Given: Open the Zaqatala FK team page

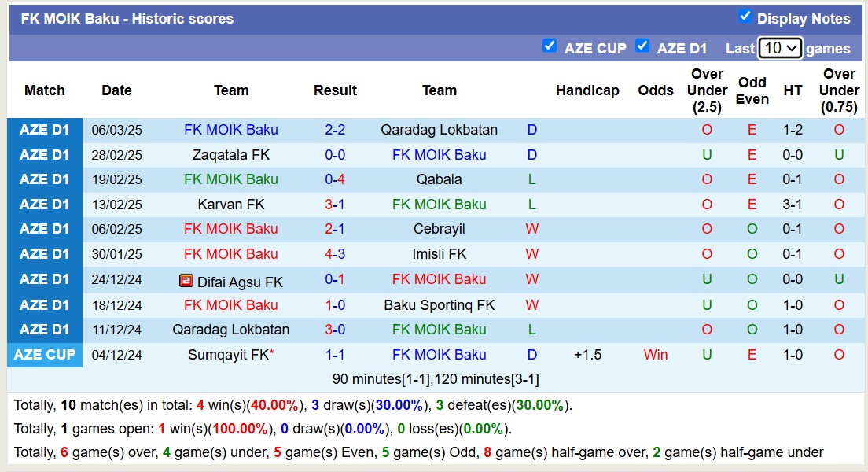Looking at the screenshot, I should 231,155.
